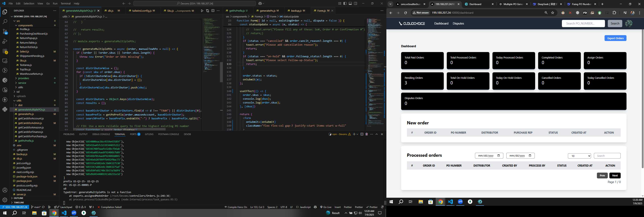Open File Explorer in left taskbar
Viewport: 644px width, 217px height.
[34, 213]
